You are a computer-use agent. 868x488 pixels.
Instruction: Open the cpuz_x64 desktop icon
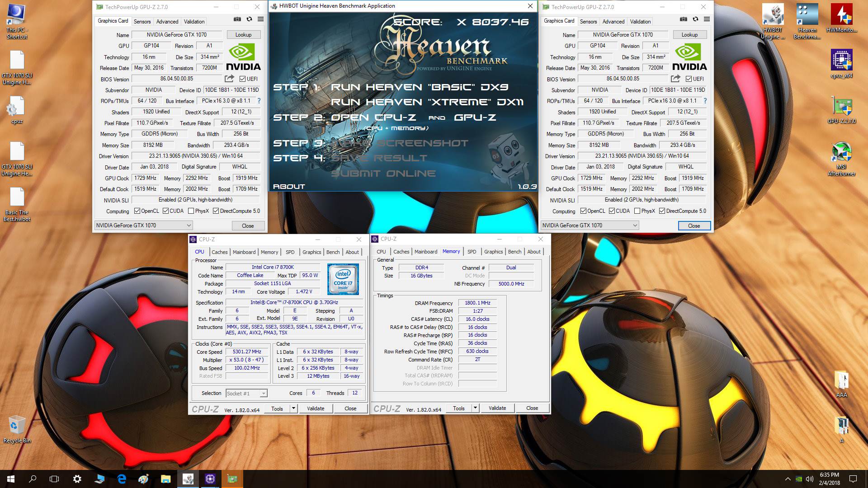pyautogui.click(x=841, y=64)
